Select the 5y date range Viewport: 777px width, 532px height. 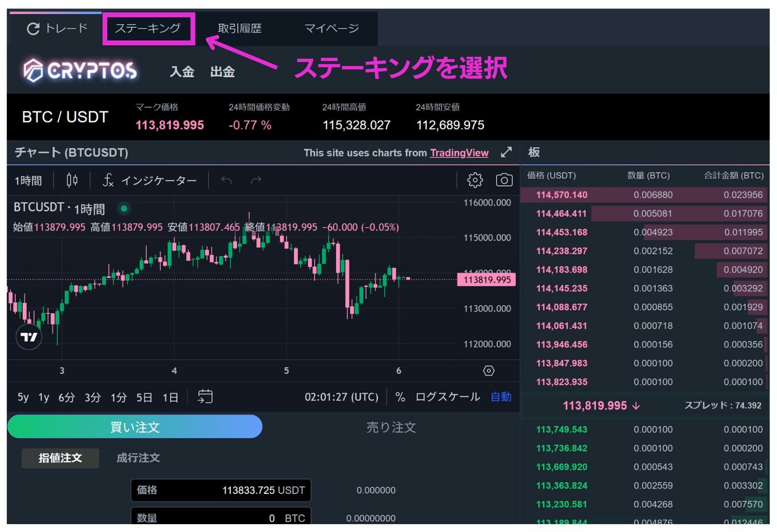(23, 397)
